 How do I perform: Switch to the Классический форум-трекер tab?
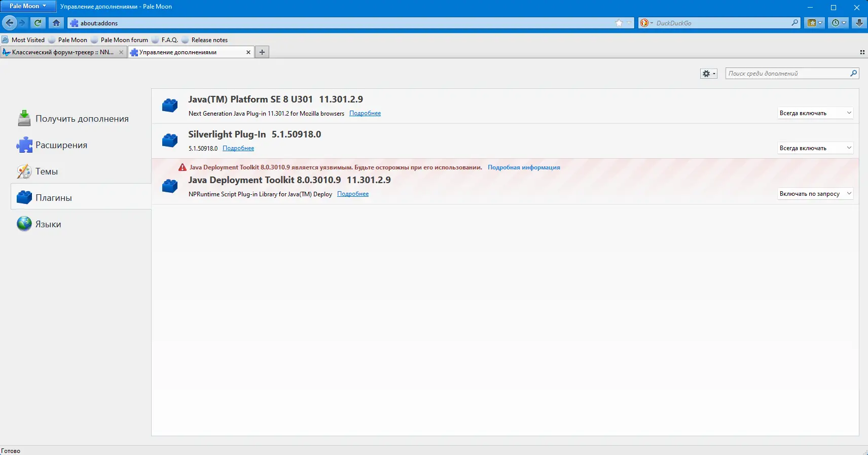pyautogui.click(x=63, y=52)
